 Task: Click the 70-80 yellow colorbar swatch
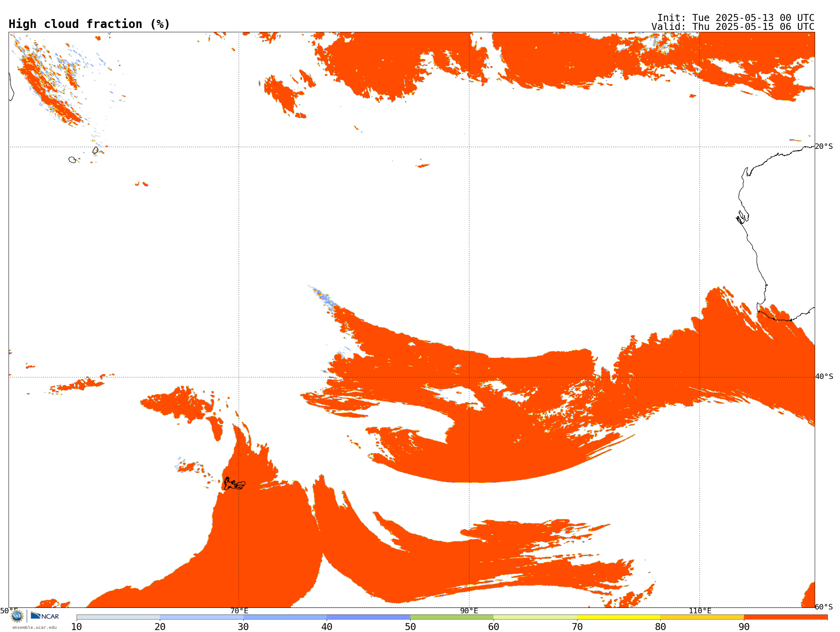(x=619, y=617)
